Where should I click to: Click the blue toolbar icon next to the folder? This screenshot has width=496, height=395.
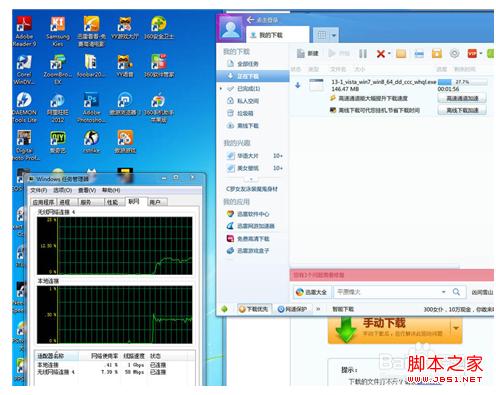click(x=419, y=54)
